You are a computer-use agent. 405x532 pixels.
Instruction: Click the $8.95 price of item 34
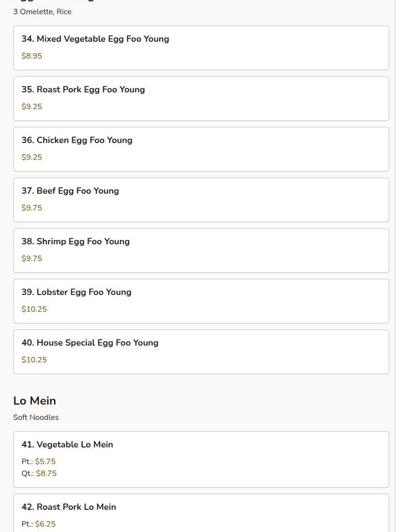pyautogui.click(x=32, y=56)
